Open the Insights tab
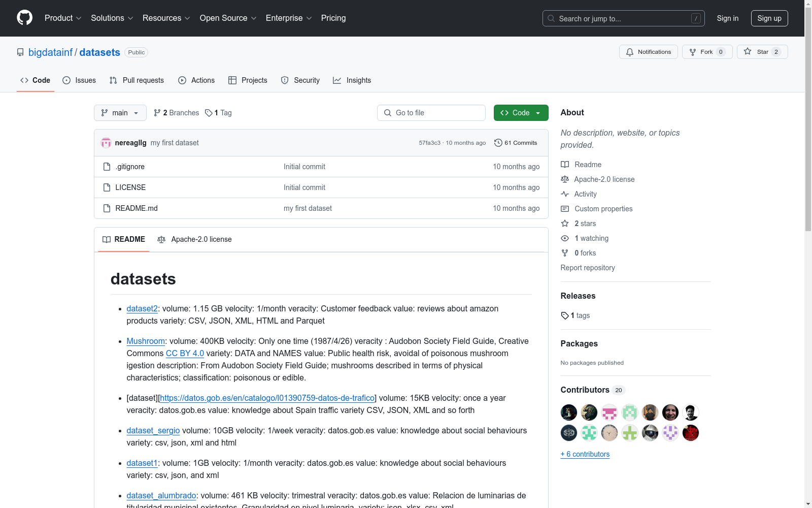This screenshot has width=812, height=508. click(x=352, y=80)
